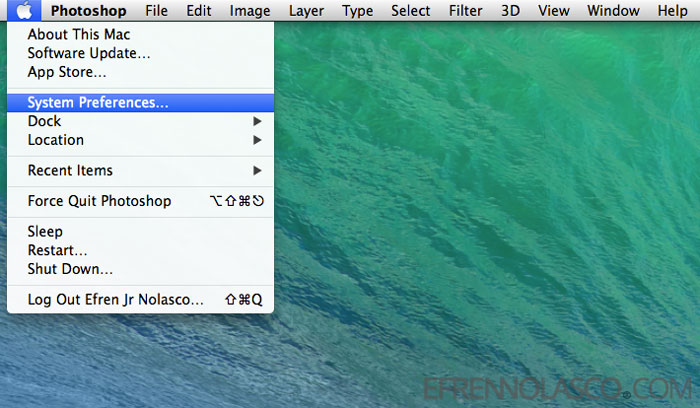Open the View menu

[554, 10]
